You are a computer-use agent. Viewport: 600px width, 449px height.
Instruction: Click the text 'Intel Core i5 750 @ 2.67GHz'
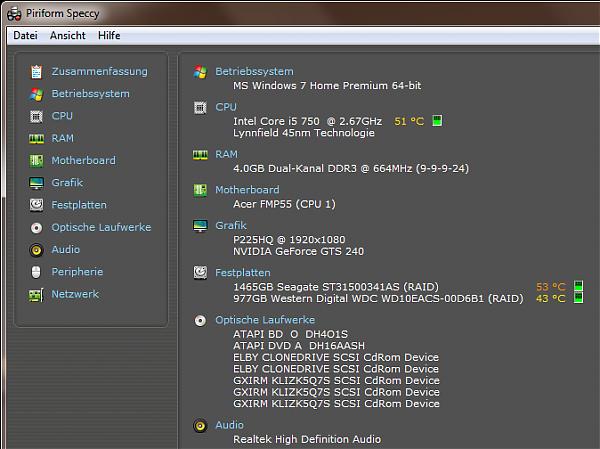coord(308,121)
